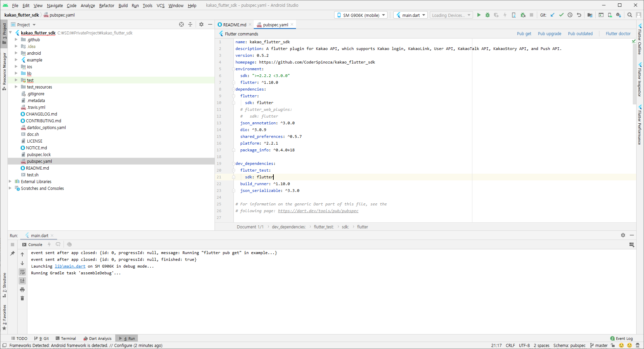Run the app with the green play button

click(x=479, y=15)
